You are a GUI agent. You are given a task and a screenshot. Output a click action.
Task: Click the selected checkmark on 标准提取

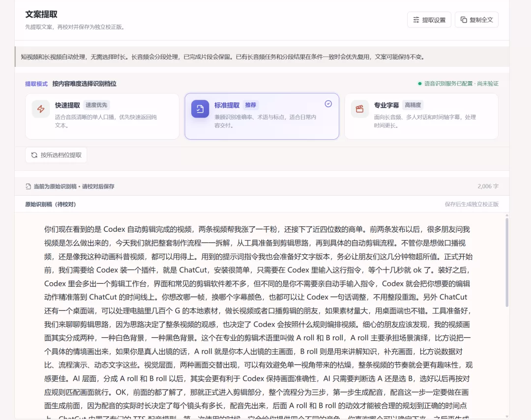pos(328,104)
